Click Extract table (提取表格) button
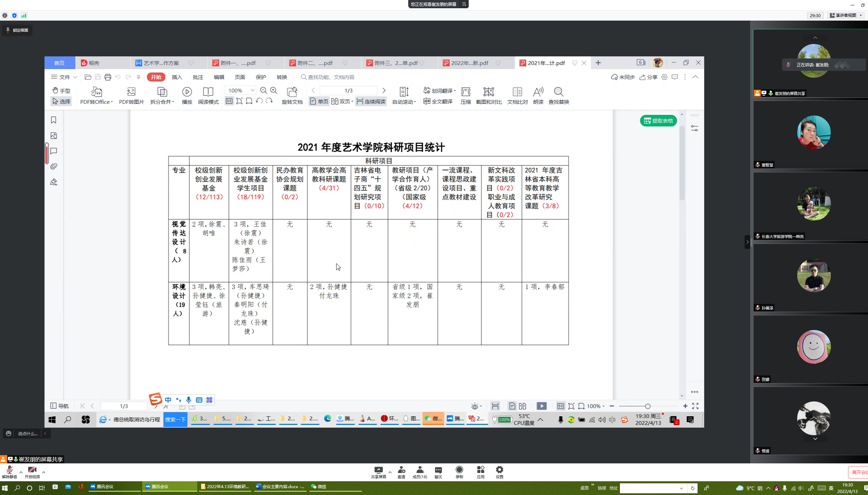868x495 pixels. pyautogui.click(x=658, y=121)
